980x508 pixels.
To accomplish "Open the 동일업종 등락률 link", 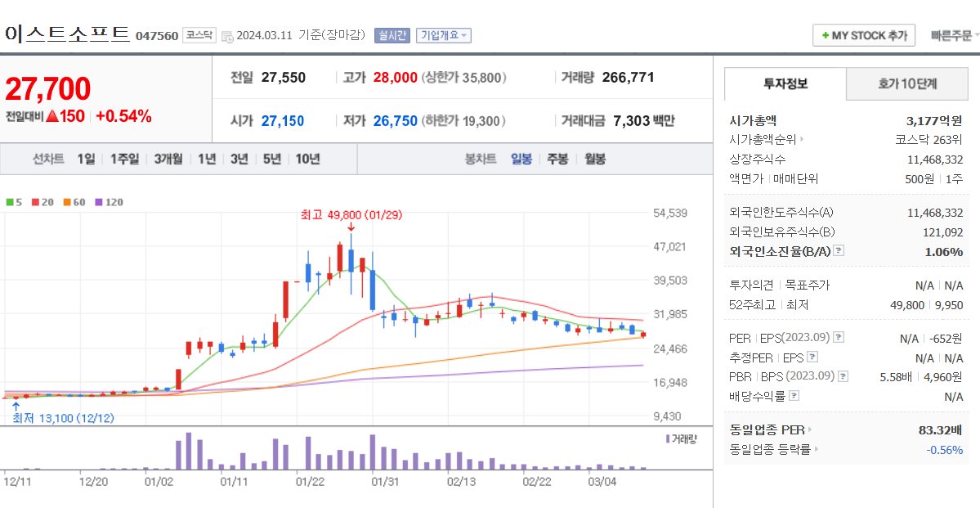I will pyautogui.click(x=774, y=449).
